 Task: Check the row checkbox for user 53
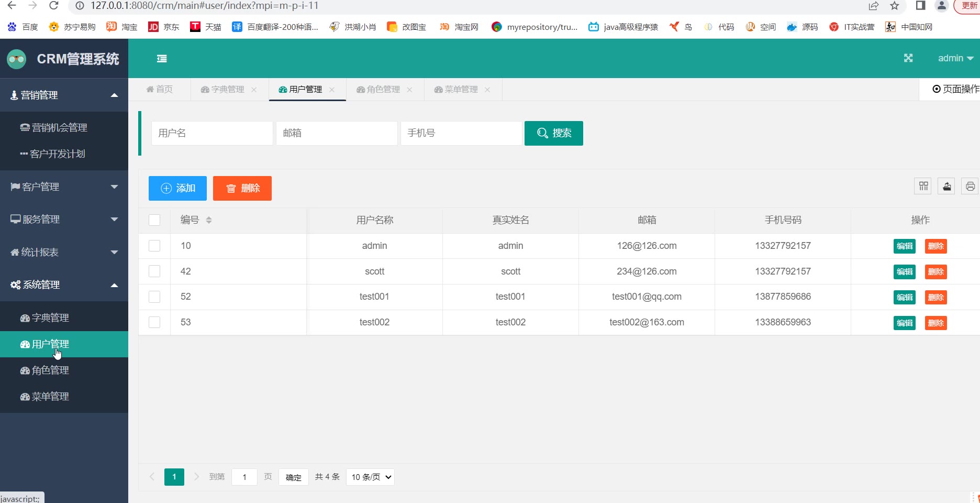[154, 322]
